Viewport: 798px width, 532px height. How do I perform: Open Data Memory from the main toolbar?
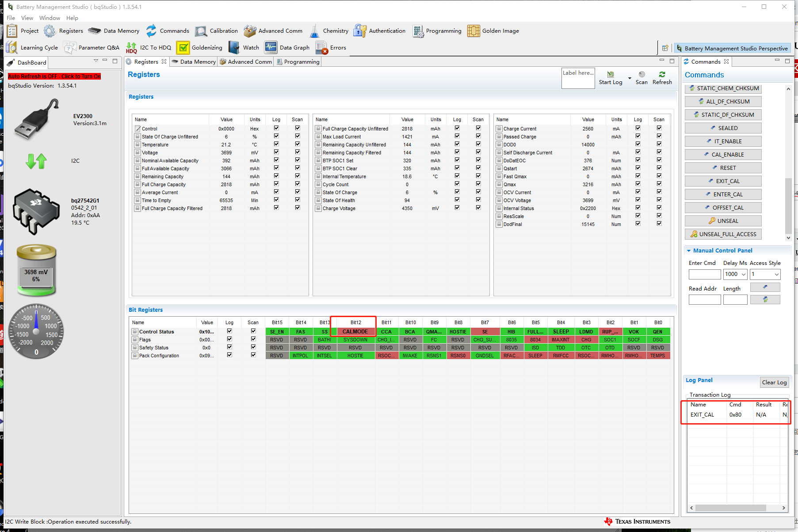94,31
